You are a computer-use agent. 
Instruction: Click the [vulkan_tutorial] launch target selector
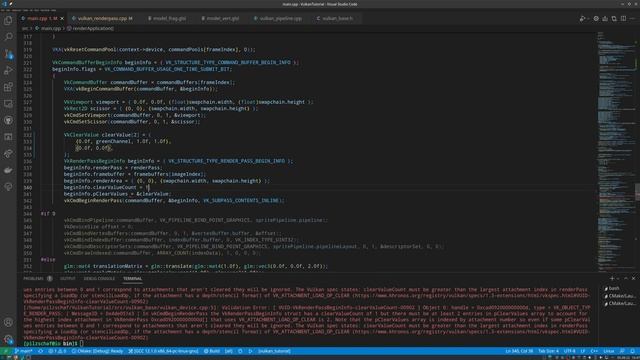pyautogui.click(x=274, y=351)
